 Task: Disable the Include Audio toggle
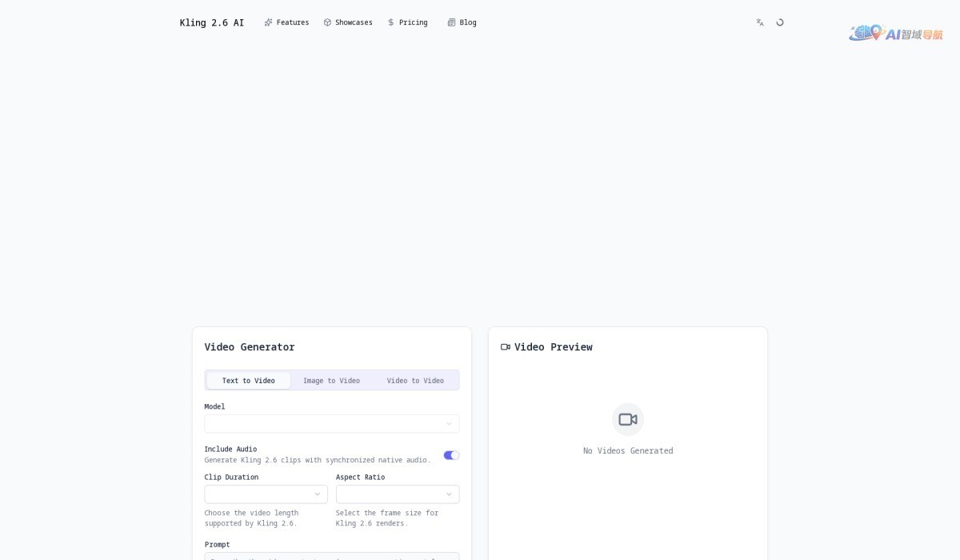(x=451, y=455)
